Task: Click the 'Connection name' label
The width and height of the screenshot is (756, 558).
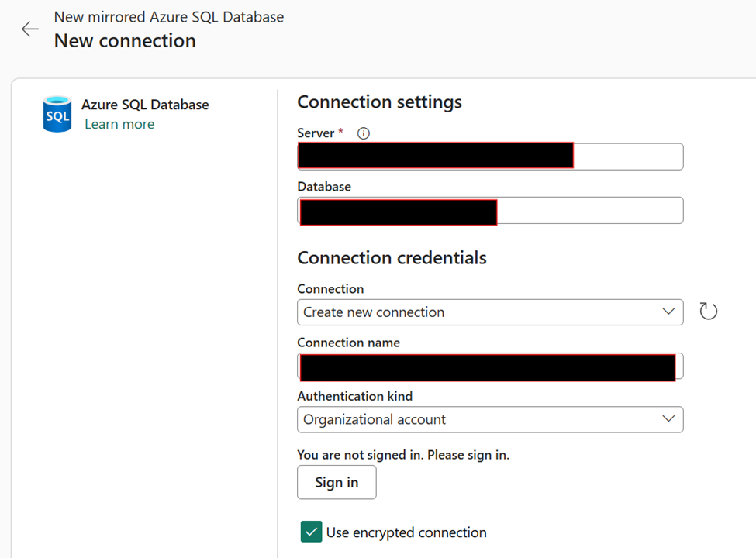Action: (x=349, y=343)
